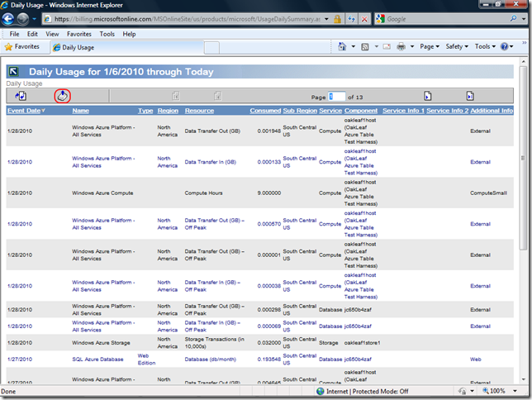Sort by Component column header
Viewport: 532px width, 400px height.
coord(361,111)
